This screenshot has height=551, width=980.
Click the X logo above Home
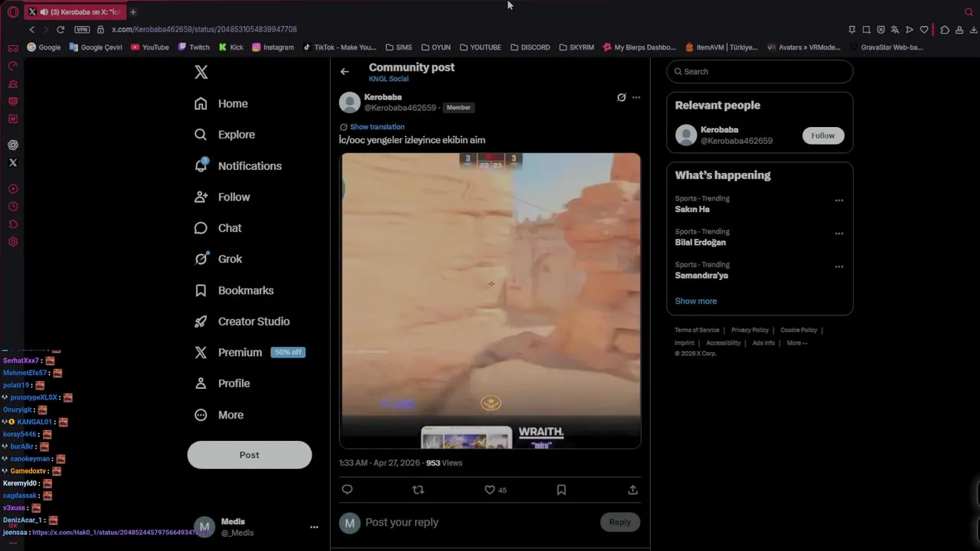click(201, 72)
